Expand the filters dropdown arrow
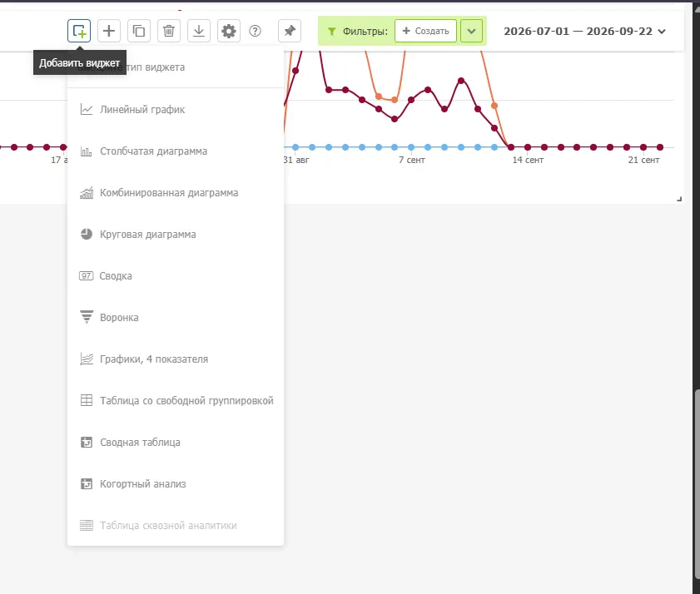The image size is (700, 594). 471,31
